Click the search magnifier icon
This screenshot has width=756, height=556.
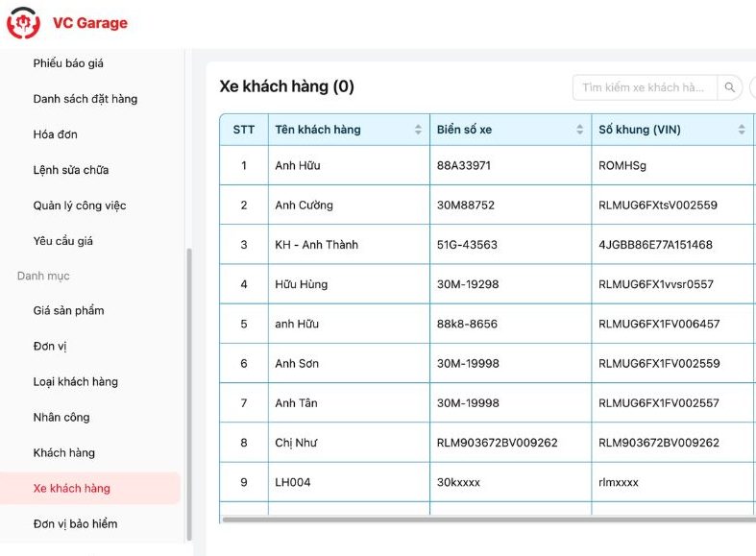729,87
